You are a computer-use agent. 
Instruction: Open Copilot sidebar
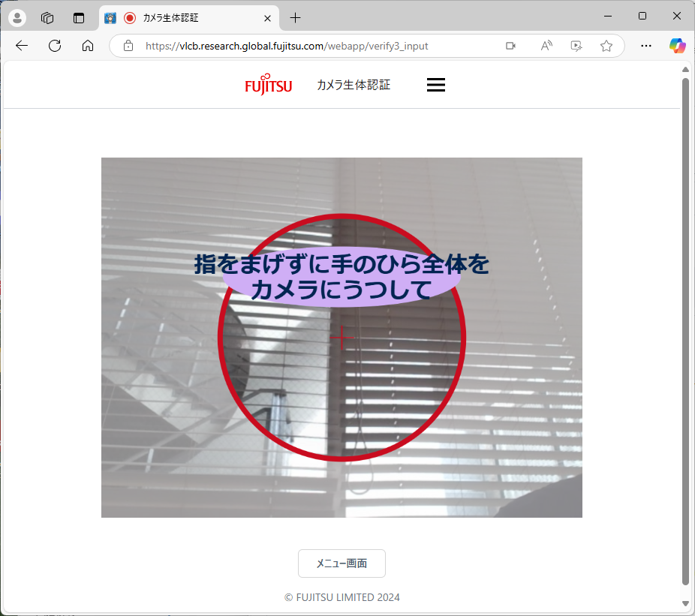[x=677, y=45]
